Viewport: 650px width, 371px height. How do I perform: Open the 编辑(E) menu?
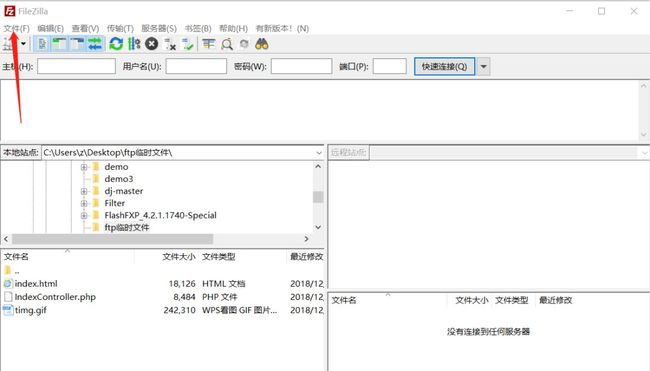click(51, 28)
